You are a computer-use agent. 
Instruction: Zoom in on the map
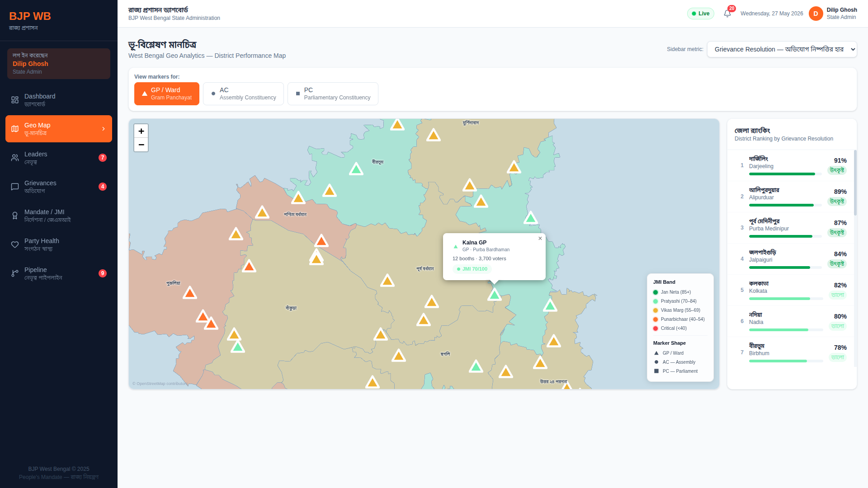[x=141, y=131]
